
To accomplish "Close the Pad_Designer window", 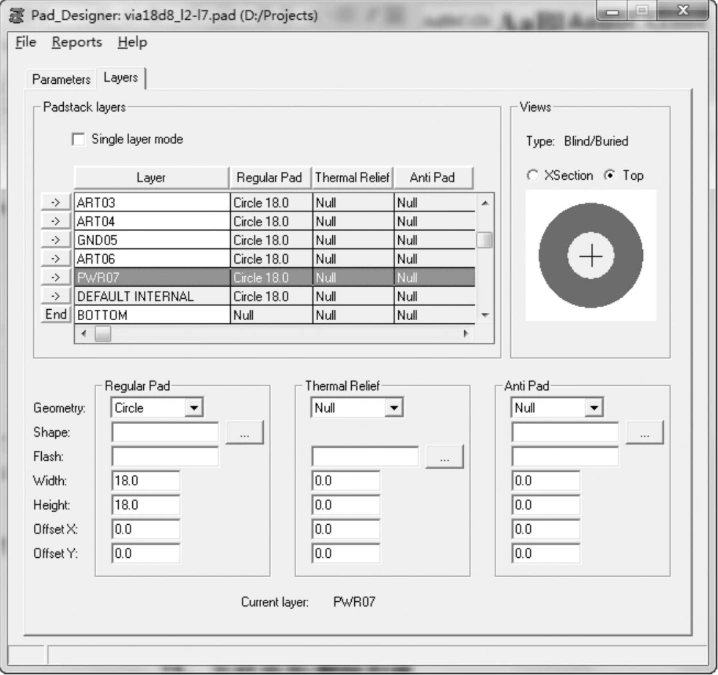I will click(683, 10).
